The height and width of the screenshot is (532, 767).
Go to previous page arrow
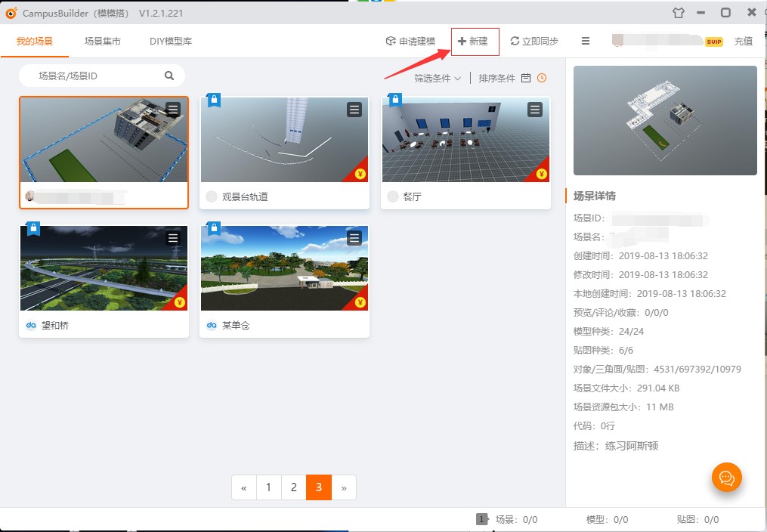coord(244,487)
